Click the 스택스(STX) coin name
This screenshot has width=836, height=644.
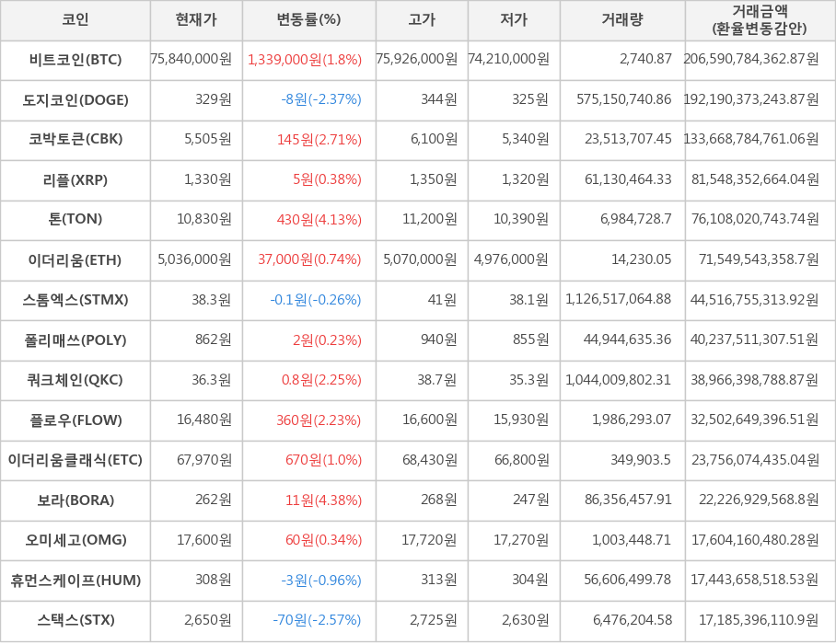[x=75, y=620]
